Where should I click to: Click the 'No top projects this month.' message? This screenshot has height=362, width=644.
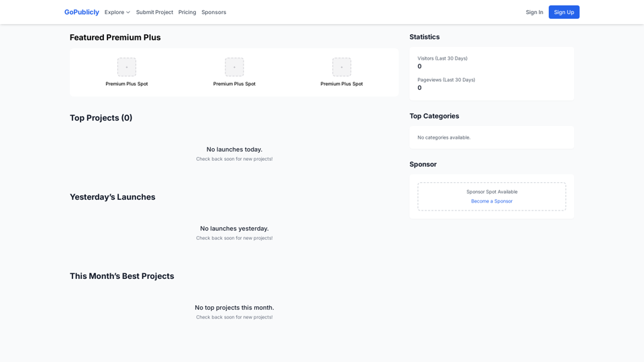pyautogui.click(x=234, y=308)
